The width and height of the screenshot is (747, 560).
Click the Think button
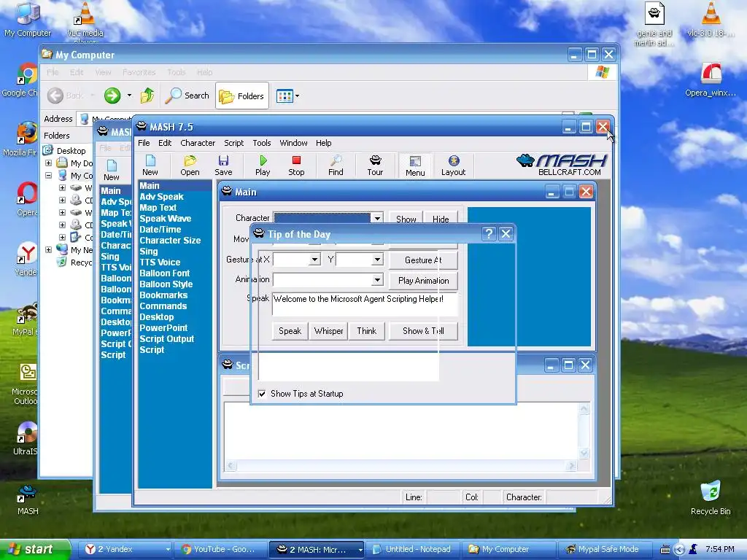click(366, 331)
